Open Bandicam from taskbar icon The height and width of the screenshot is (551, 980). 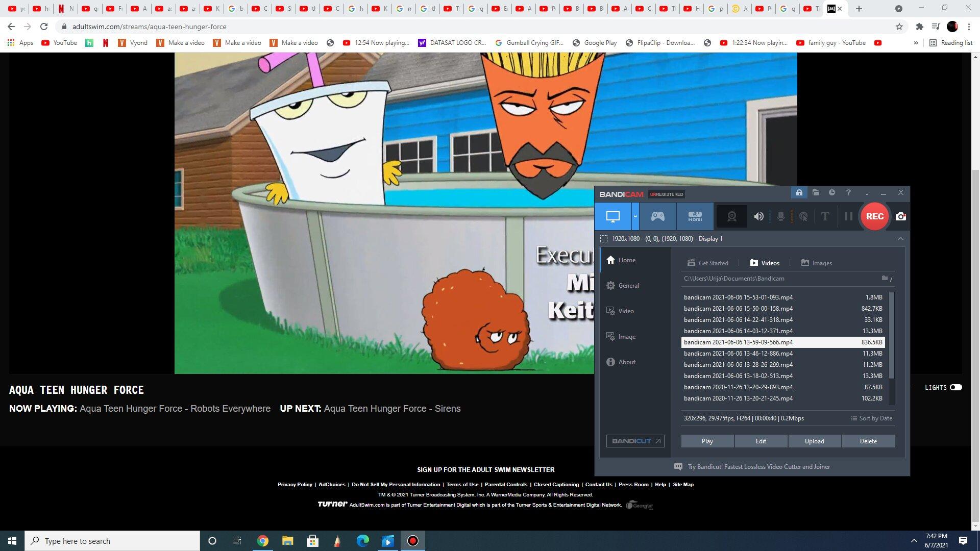[412, 541]
